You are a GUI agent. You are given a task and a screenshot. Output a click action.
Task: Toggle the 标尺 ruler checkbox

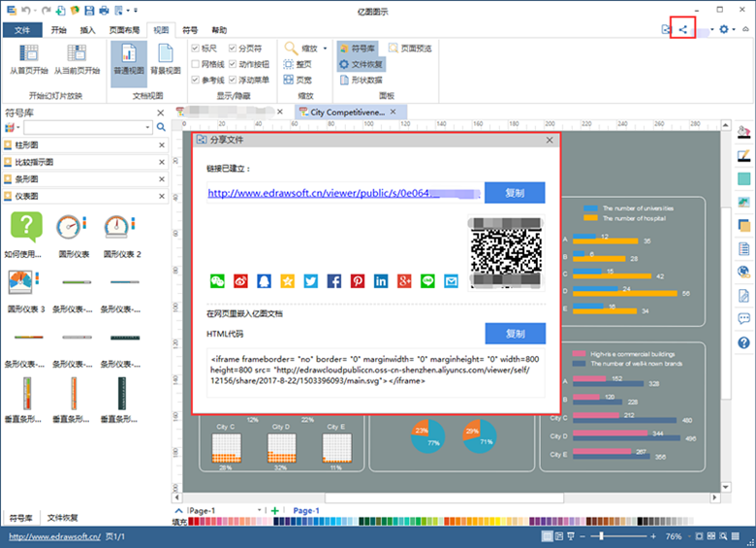[x=196, y=48]
